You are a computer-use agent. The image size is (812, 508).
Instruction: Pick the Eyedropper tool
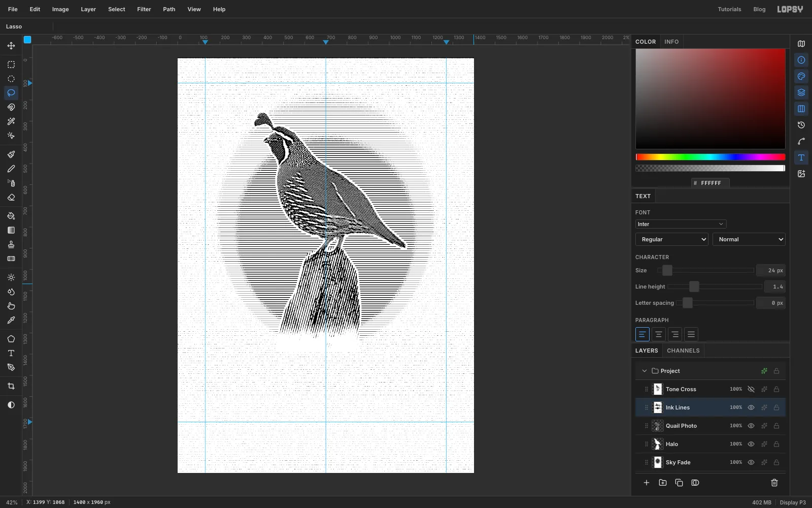[11, 320]
